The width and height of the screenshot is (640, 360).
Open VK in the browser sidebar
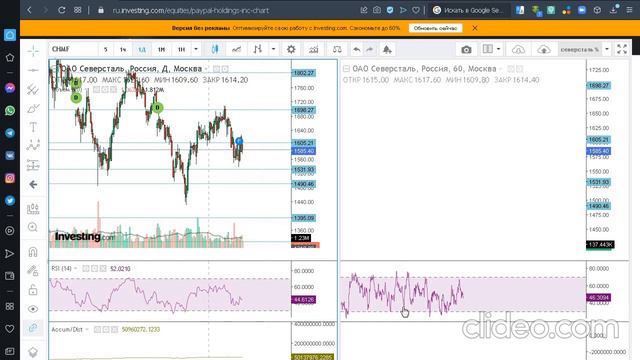(x=10, y=156)
